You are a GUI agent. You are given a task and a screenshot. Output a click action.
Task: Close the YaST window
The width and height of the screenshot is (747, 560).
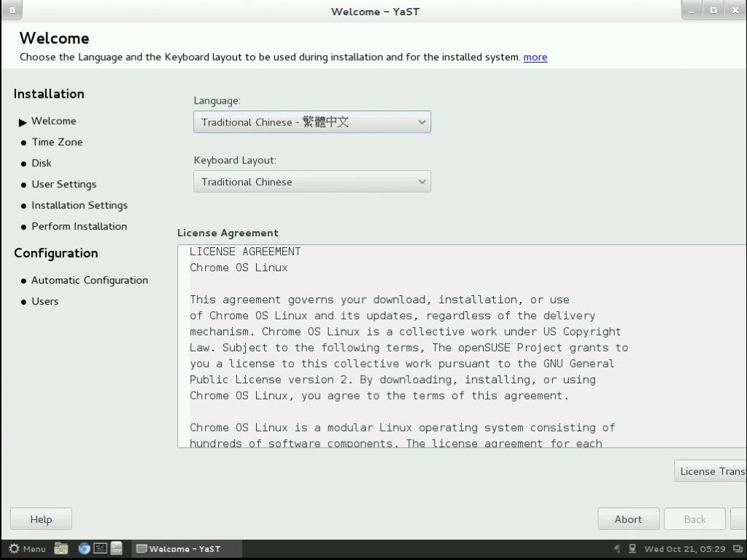(x=735, y=10)
